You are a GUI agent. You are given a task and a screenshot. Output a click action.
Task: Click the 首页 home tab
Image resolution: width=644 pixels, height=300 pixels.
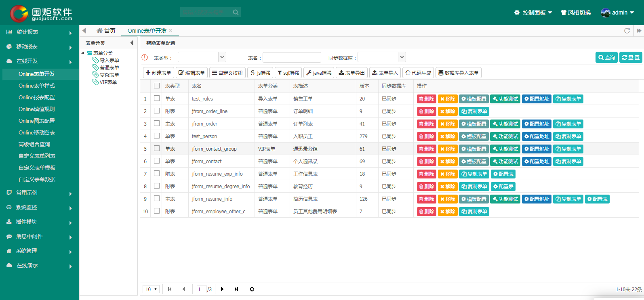[106, 31]
